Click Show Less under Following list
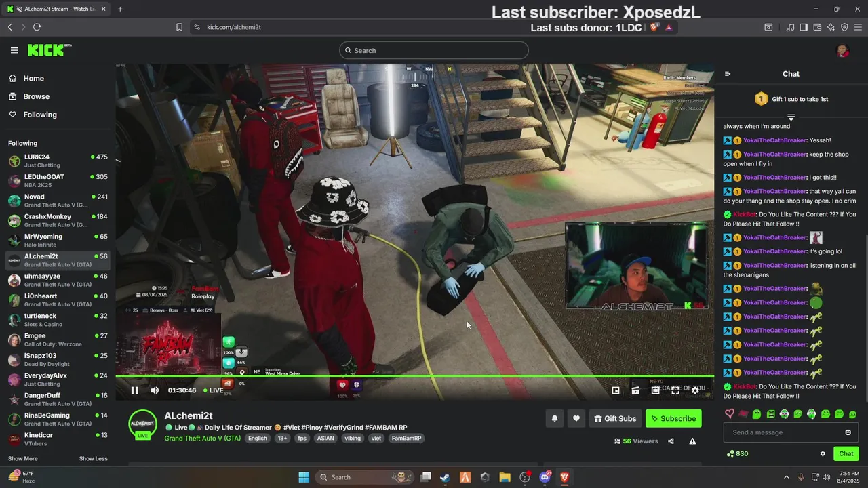Screen dimensions: 868x488 click(x=93, y=459)
